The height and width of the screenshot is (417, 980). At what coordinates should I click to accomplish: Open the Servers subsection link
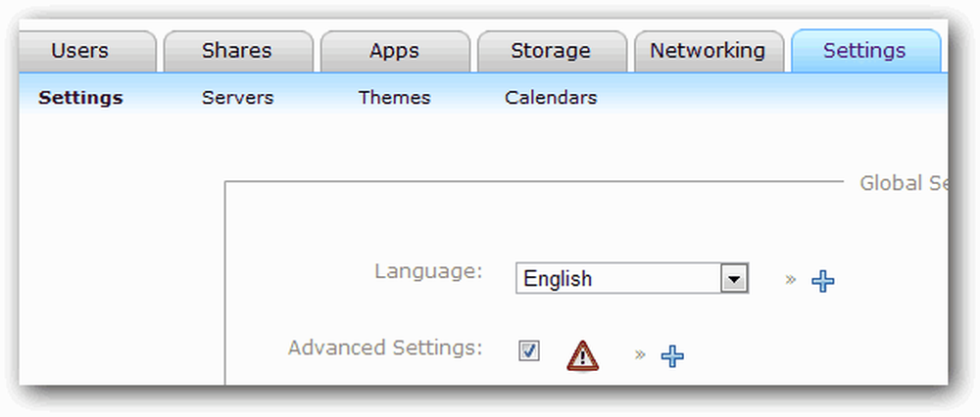pyautogui.click(x=237, y=98)
